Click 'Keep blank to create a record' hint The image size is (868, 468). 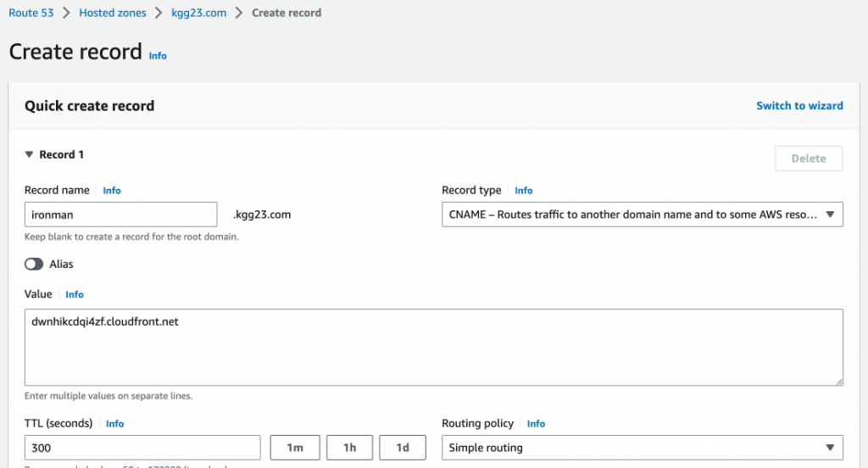coord(131,237)
